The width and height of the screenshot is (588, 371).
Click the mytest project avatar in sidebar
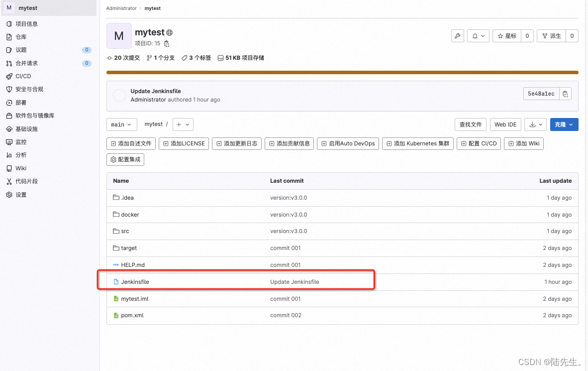tap(9, 8)
